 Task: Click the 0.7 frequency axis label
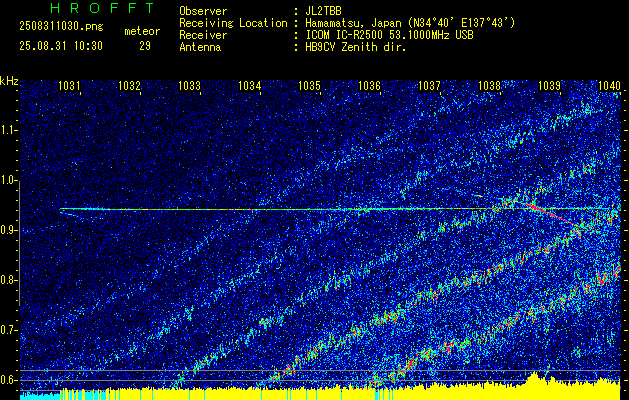tap(8, 330)
